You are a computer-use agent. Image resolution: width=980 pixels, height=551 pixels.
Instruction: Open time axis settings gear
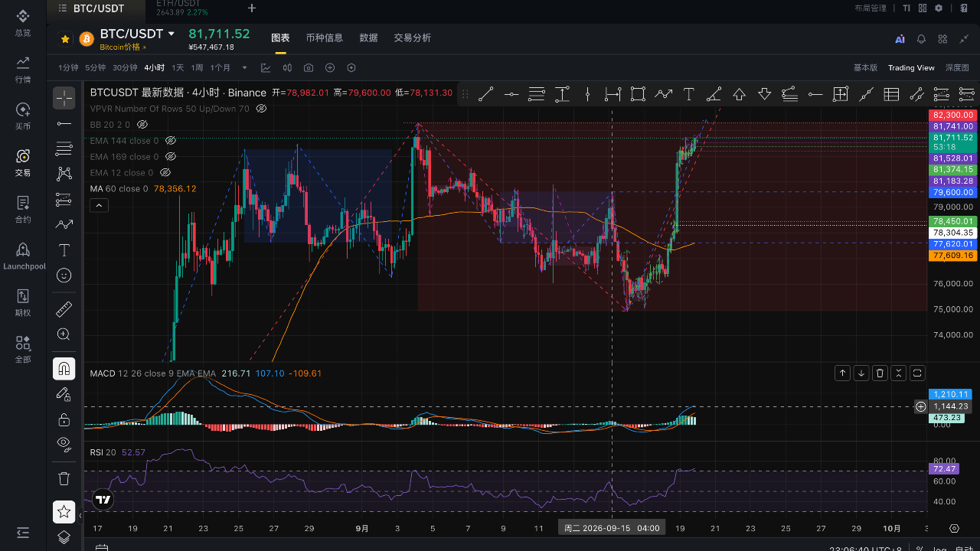point(954,528)
